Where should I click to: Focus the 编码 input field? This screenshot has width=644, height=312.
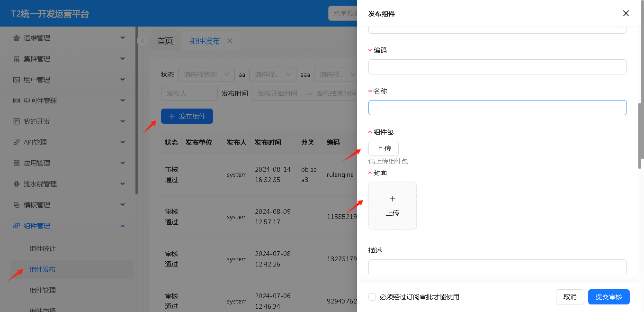(x=498, y=67)
